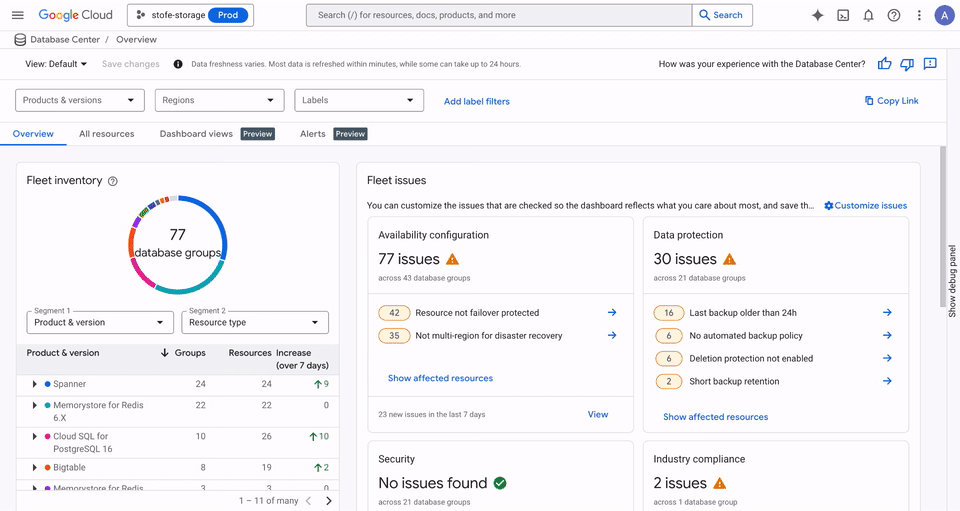Open the Products & versions filter dropdown
960x511 pixels.
(79, 100)
